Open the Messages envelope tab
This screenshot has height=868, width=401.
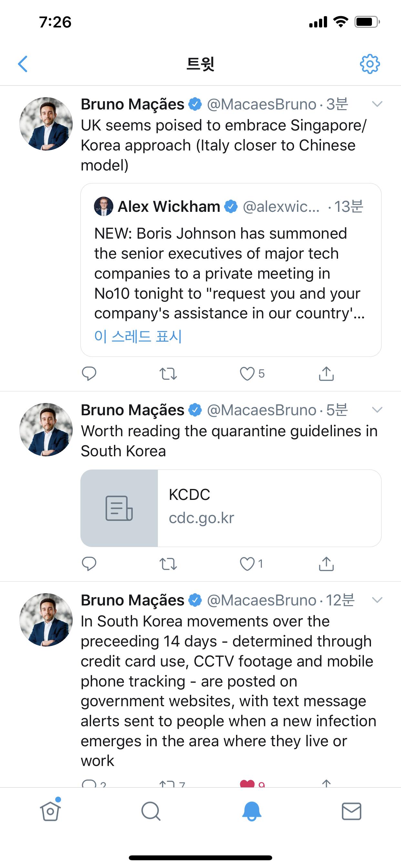pyautogui.click(x=352, y=811)
